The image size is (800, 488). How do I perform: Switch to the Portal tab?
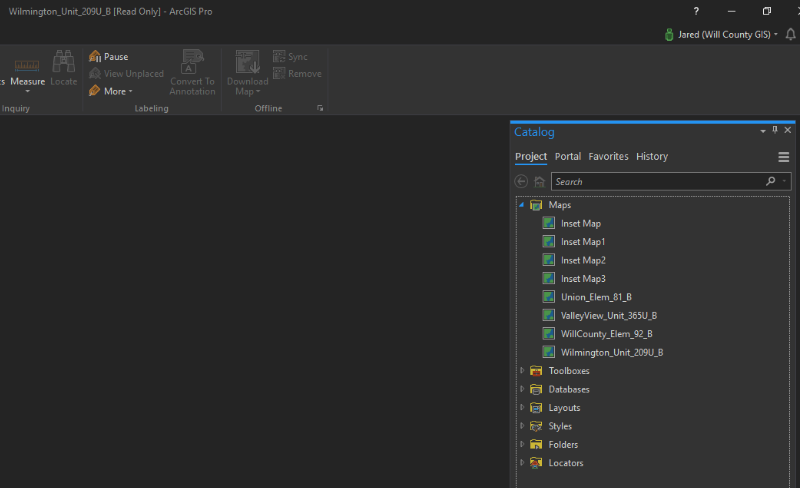(568, 156)
